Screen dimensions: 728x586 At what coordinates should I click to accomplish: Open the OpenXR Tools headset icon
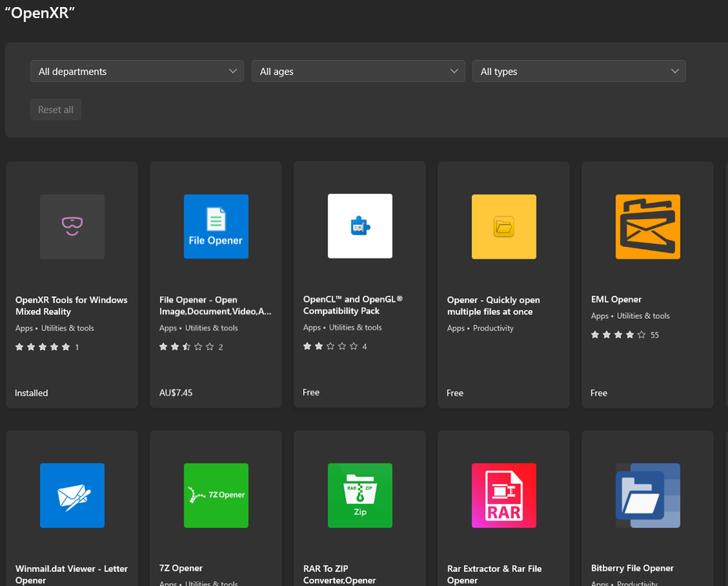point(72,227)
